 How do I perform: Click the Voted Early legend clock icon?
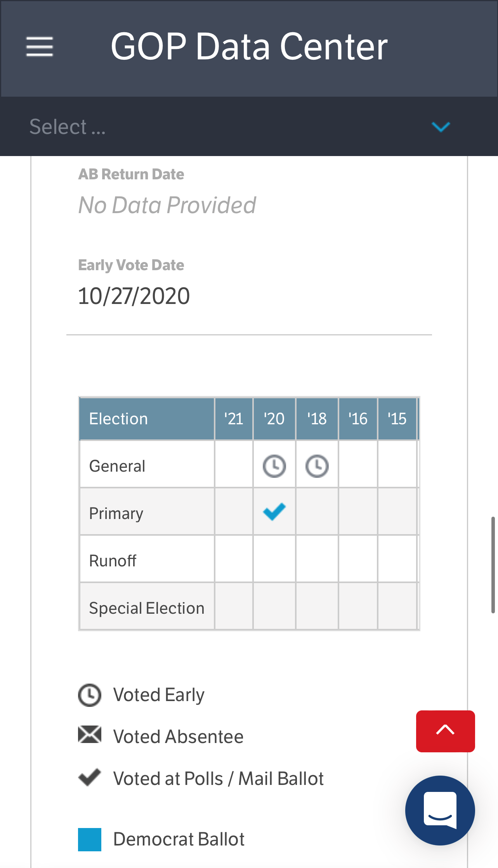pos(90,695)
